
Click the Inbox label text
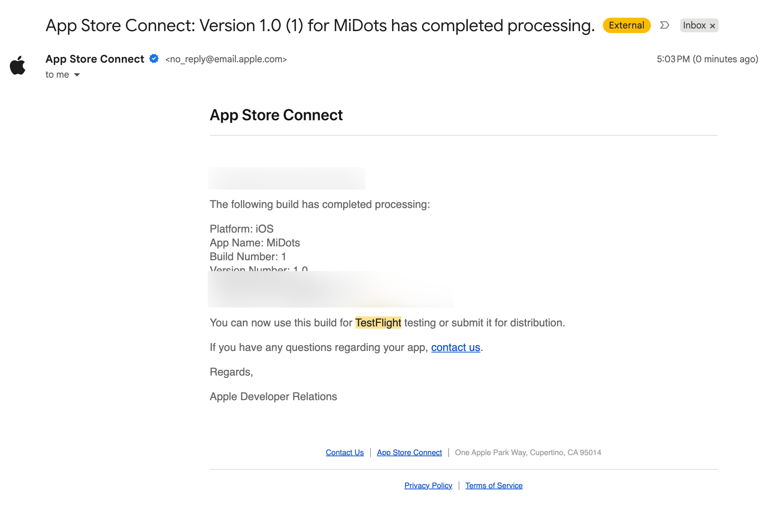coord(694,25)
